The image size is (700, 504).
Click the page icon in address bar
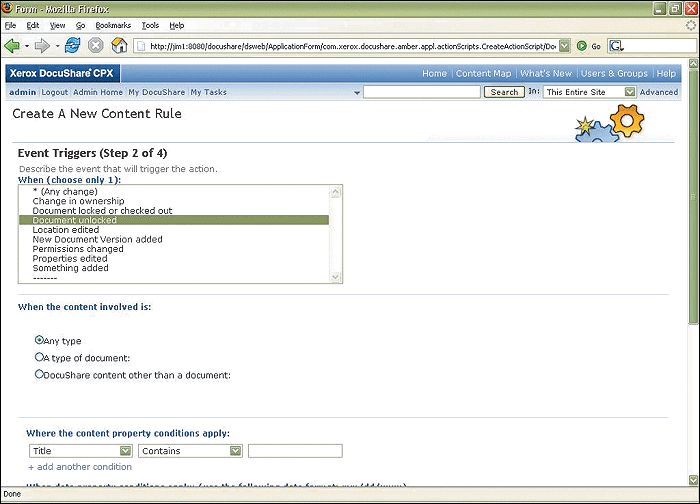pyautogui.click(x=141, y=46)
